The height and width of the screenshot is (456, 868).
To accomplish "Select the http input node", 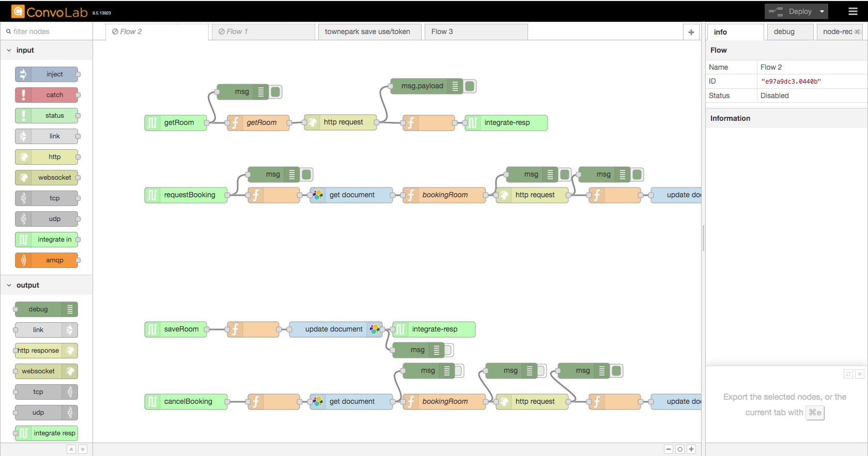I will click(x=47, y=157).
